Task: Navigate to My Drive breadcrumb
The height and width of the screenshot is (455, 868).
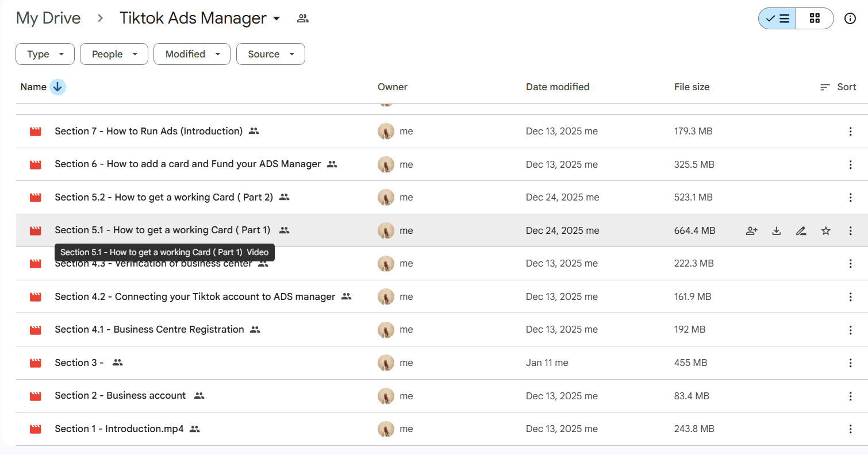Action: point(48,18)
